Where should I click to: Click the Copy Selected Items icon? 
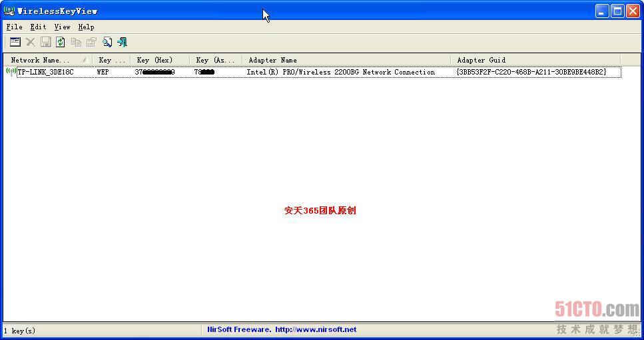click(x=76, y=42)
